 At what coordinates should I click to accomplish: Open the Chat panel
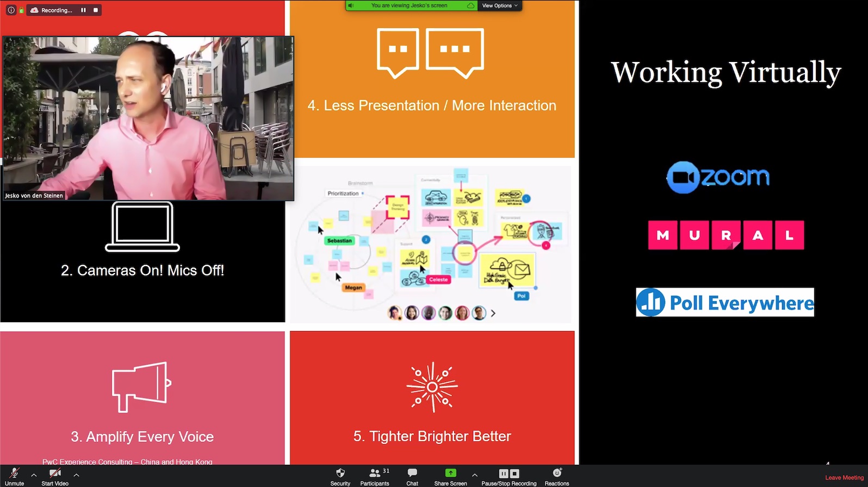(412, 476)
